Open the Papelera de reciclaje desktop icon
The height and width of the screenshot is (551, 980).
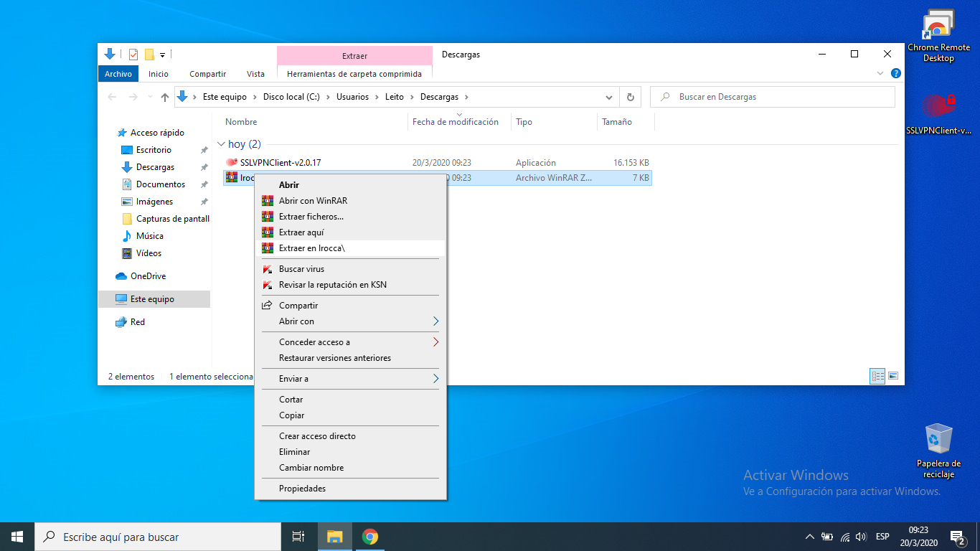[938, 451]
